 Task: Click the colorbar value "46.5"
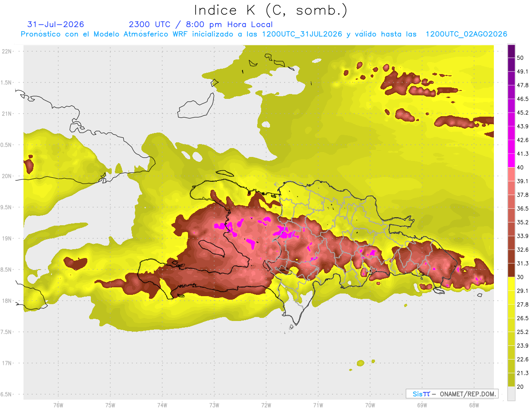tap(522, 99)
